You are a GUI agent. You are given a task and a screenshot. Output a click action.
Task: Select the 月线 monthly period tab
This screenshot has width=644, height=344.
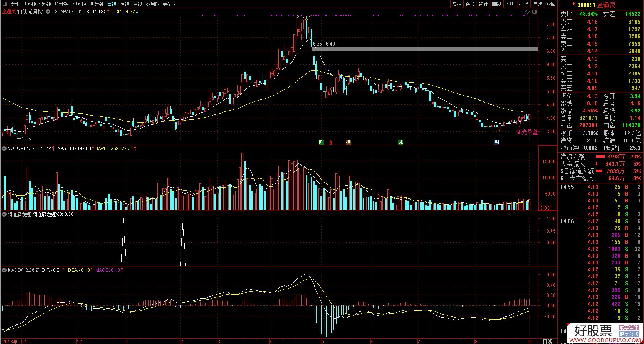(x=138, y=4)
